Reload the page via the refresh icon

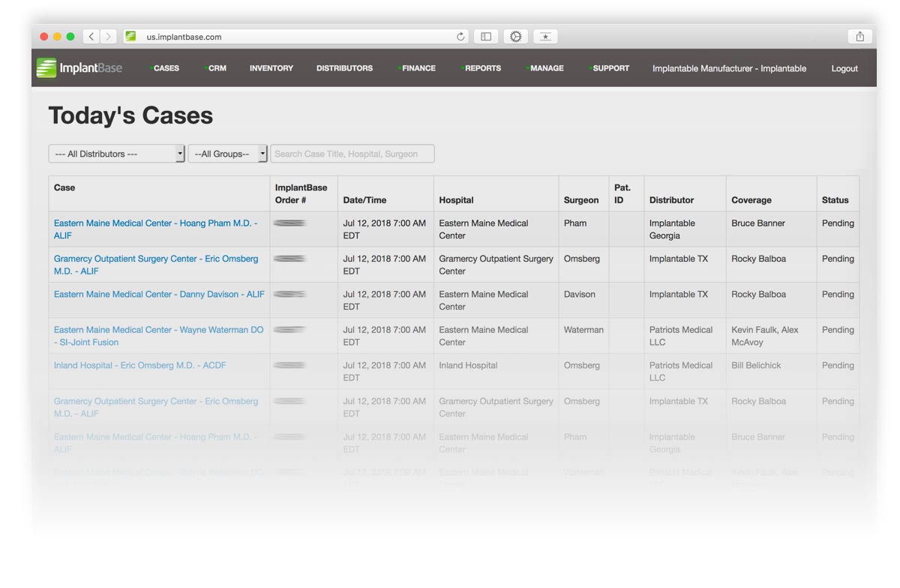(x=460, y=36)
